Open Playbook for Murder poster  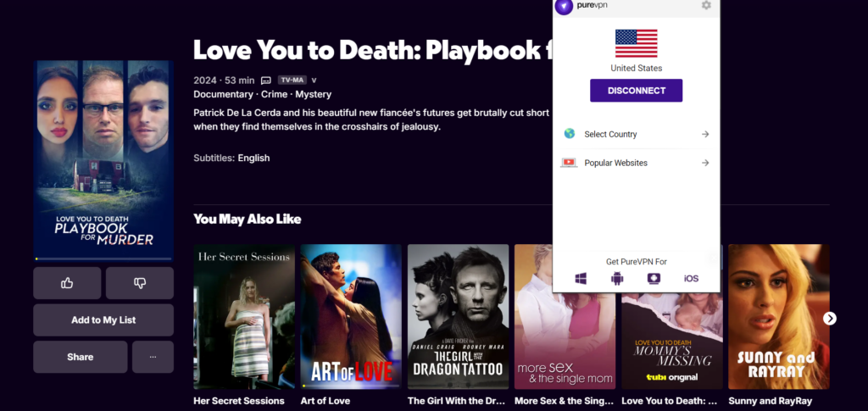(x=103, y=159)
